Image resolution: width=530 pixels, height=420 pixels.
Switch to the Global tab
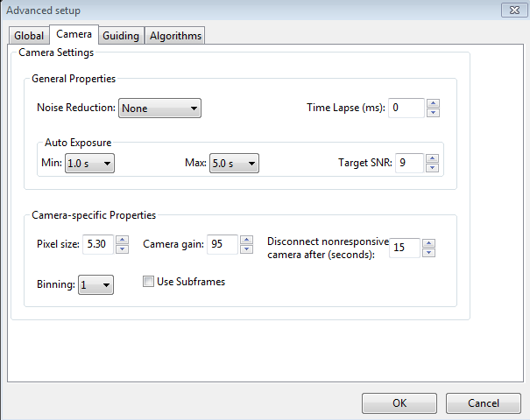click(x=29, y=36)
